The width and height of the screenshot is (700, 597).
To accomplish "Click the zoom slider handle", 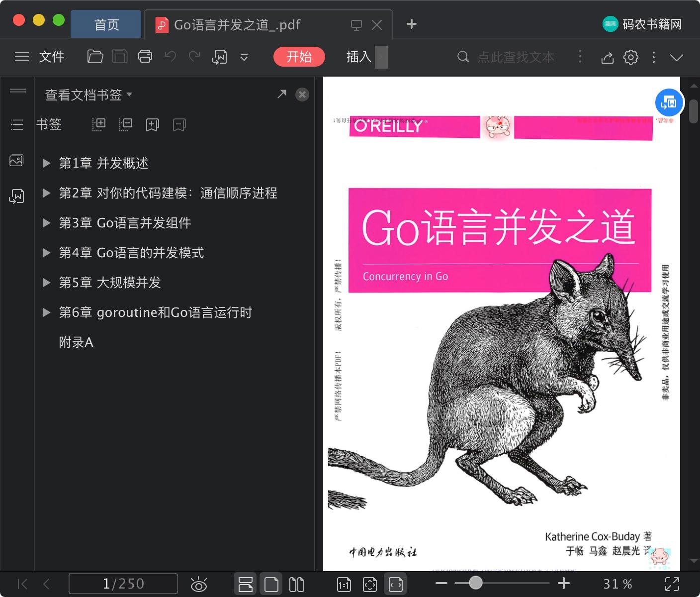I will [x=476, y=583].
